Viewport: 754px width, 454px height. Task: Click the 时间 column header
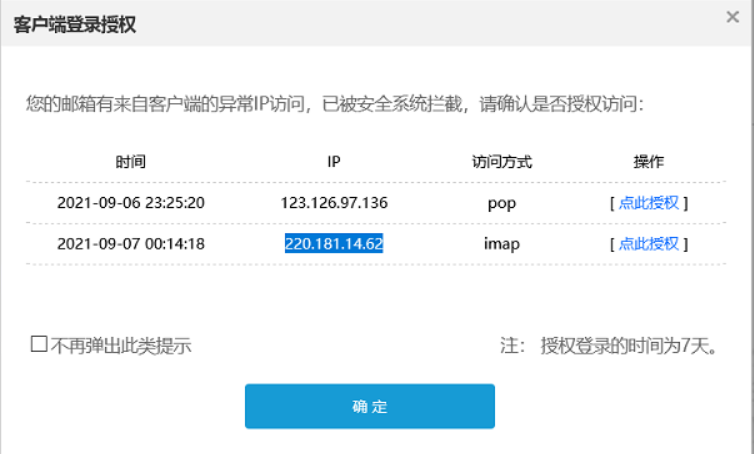pyautogui.click(x=131, y=162)
